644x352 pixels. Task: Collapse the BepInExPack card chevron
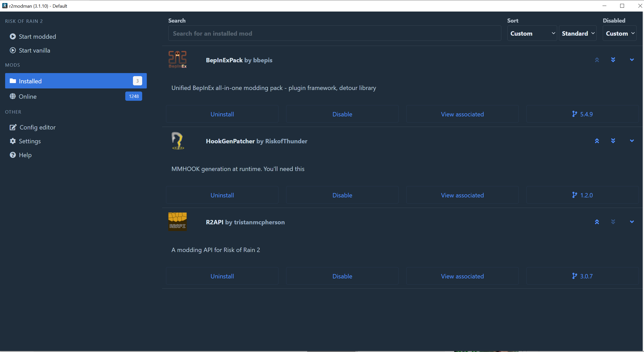[632, 60]
